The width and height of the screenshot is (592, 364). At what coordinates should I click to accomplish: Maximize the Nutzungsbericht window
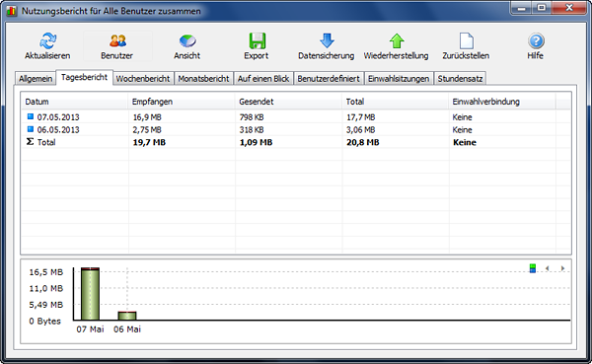(x=542, y=8)
